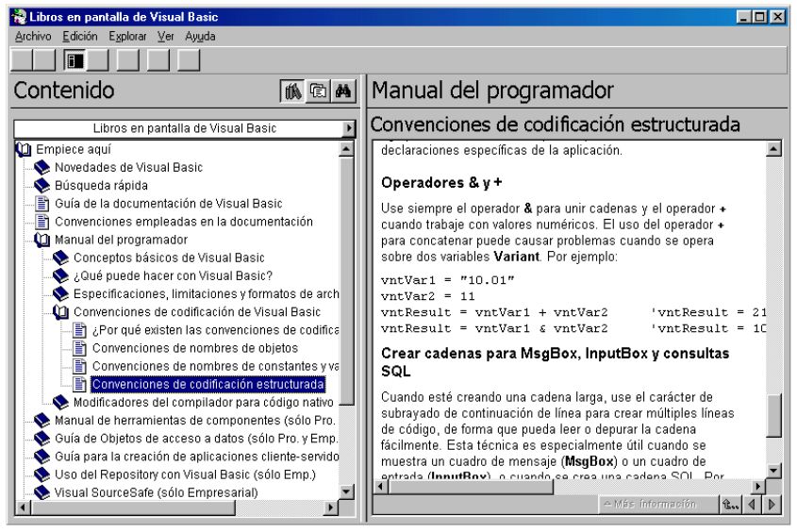Click the Operadores & y + heading
The height and width of the screenshot is (532, 797).
[x=441, y=183]
